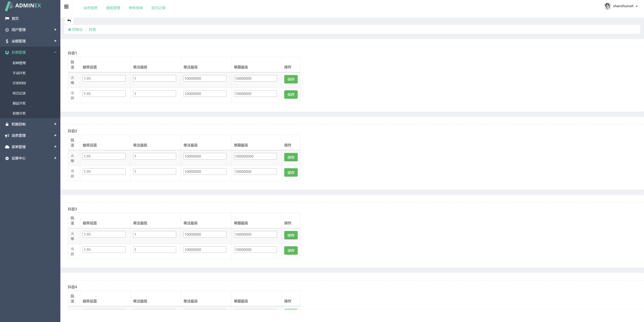
Task: Click the dollar icon for 金额管理
Action: click(7, 41)
